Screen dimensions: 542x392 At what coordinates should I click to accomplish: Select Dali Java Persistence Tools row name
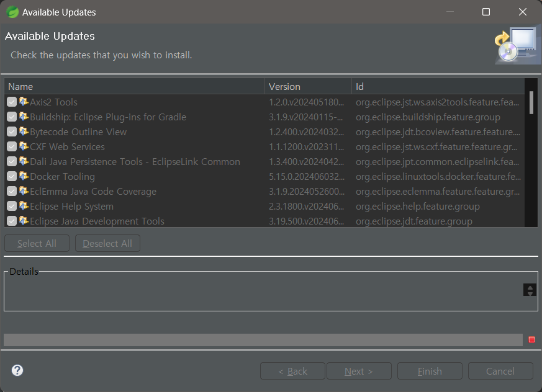coord(135,162)
